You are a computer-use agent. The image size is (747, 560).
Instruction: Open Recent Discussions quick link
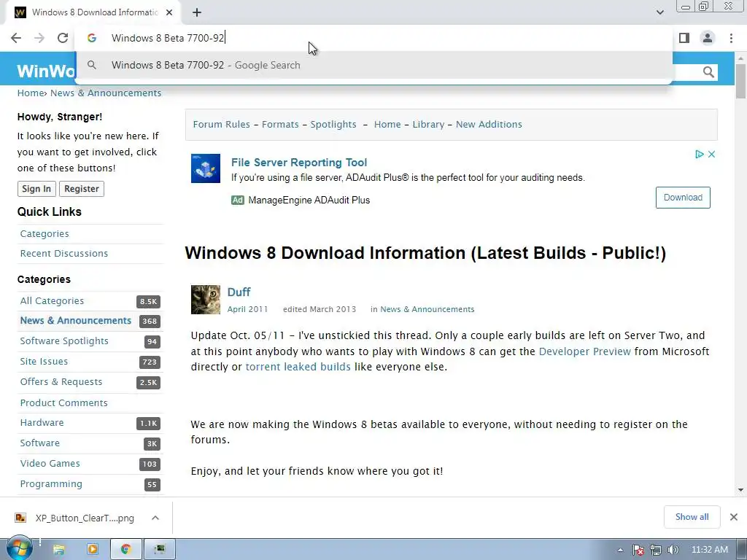coord(64,253)
